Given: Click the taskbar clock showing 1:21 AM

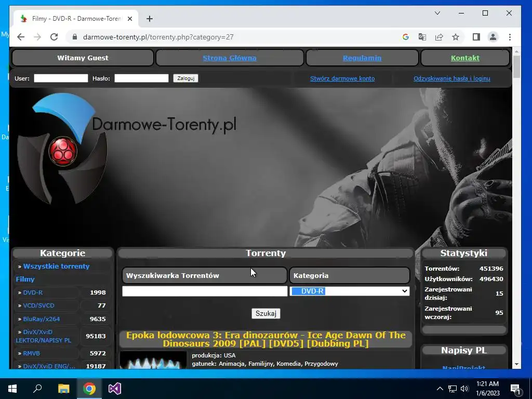Looking at the screenshot, I should coord(487,389).
